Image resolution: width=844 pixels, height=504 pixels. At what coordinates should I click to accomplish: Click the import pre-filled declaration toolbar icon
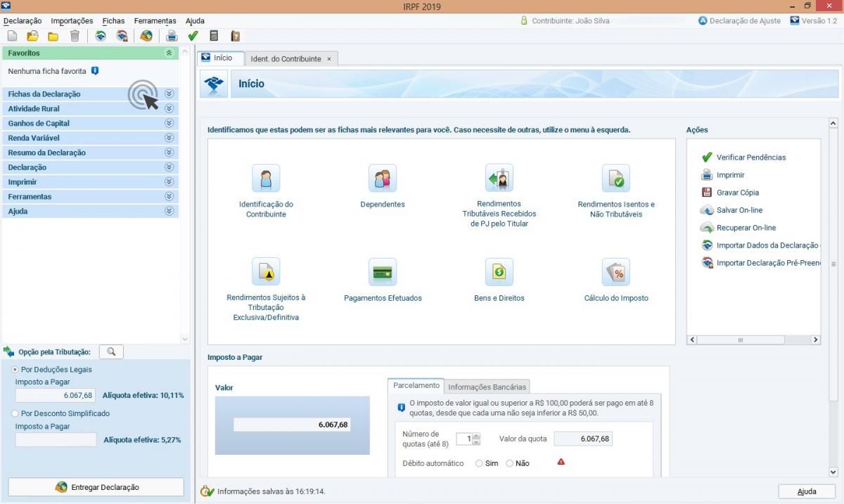click(122, 36)
